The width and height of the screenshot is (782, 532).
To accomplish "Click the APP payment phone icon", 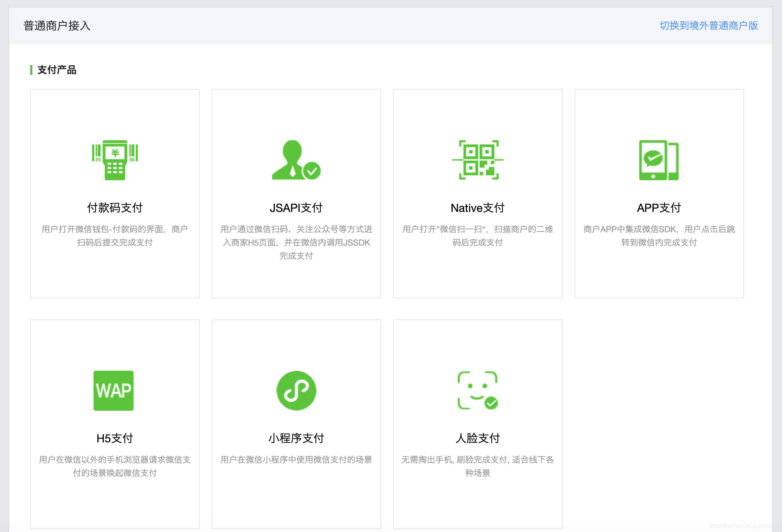I will pos(659,160).
